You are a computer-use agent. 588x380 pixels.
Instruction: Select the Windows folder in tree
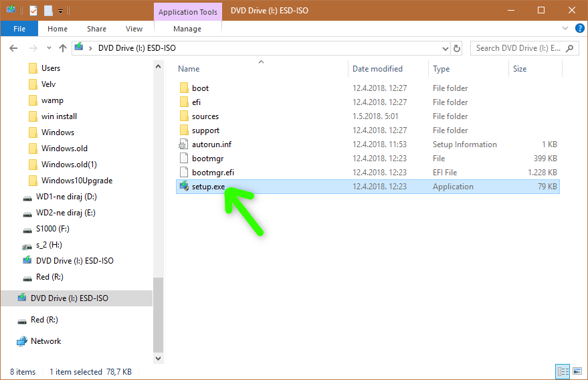(58, 132)
